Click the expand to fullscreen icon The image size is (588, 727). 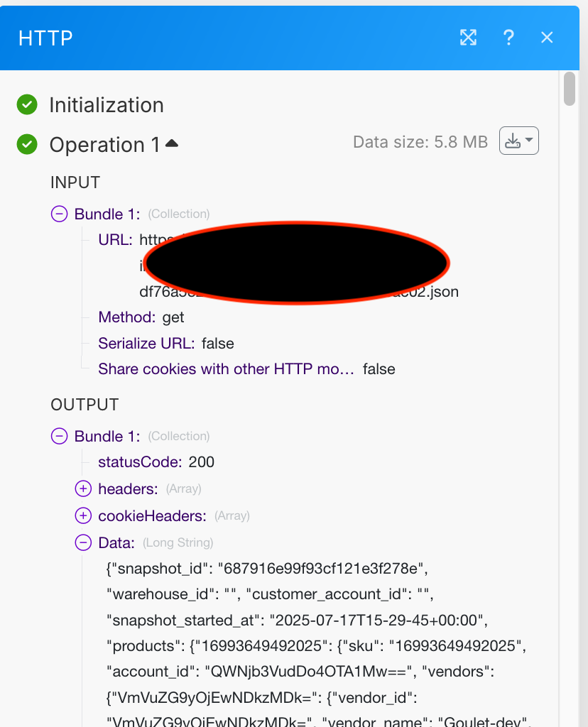click(468, 38)
